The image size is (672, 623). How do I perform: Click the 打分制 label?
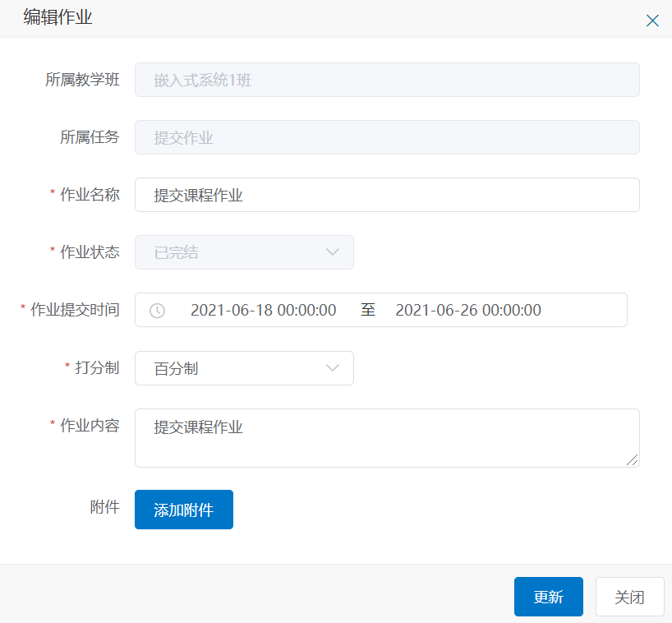(x=97, y=368)
